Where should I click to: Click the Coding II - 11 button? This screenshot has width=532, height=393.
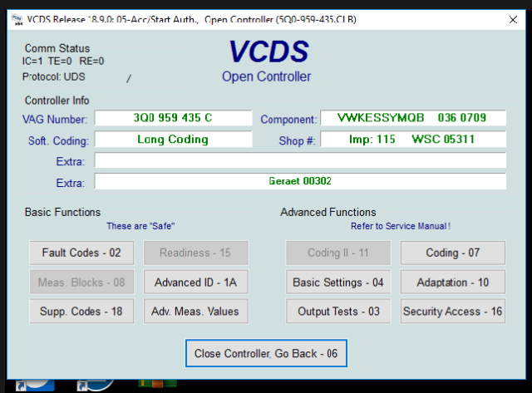click(x=338, y=253)
